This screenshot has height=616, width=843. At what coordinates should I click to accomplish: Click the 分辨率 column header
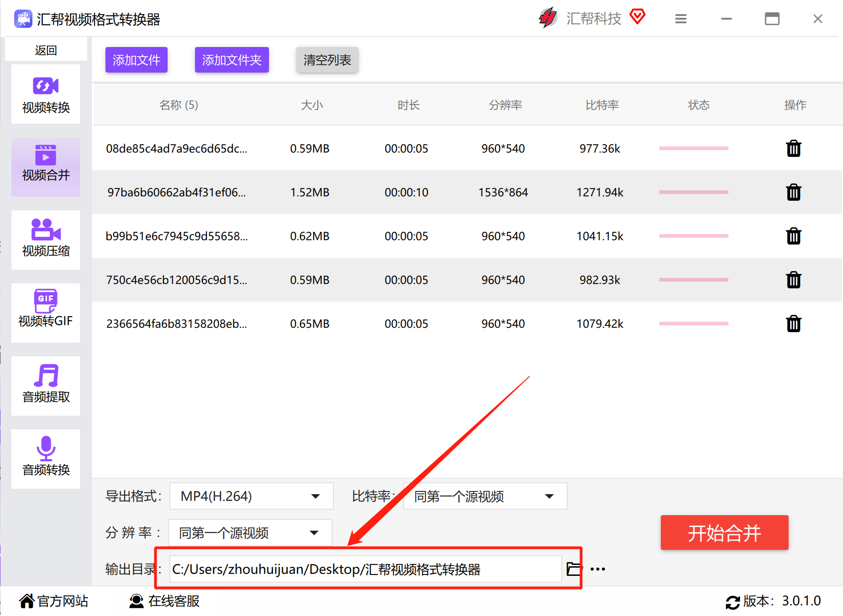(x=505, y=105)
